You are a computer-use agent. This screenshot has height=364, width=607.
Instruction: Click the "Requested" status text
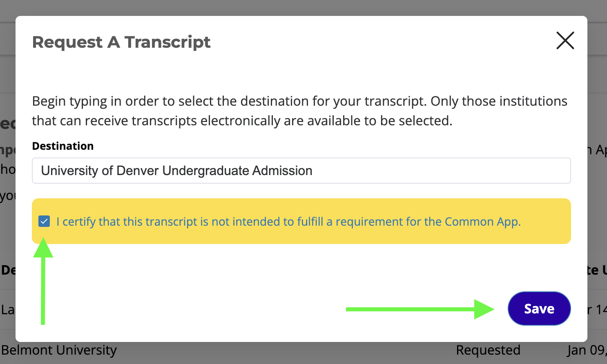pyautogui.click(x=488, y=351)
